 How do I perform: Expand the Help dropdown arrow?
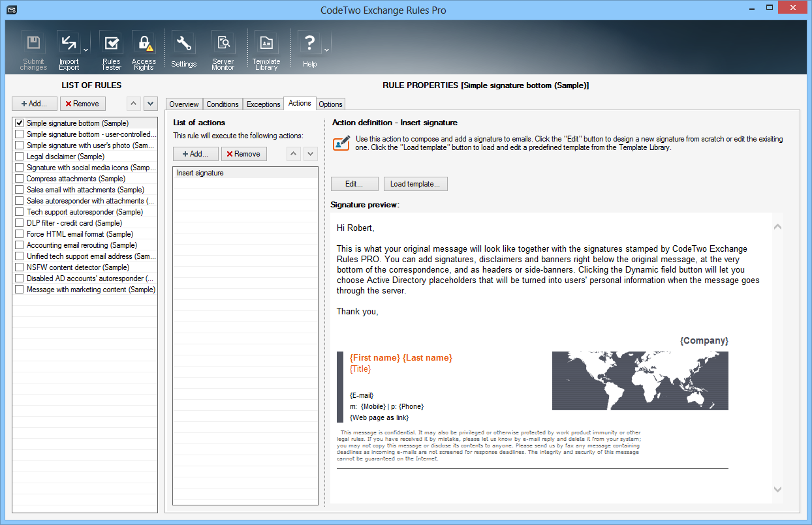[326, 50]
